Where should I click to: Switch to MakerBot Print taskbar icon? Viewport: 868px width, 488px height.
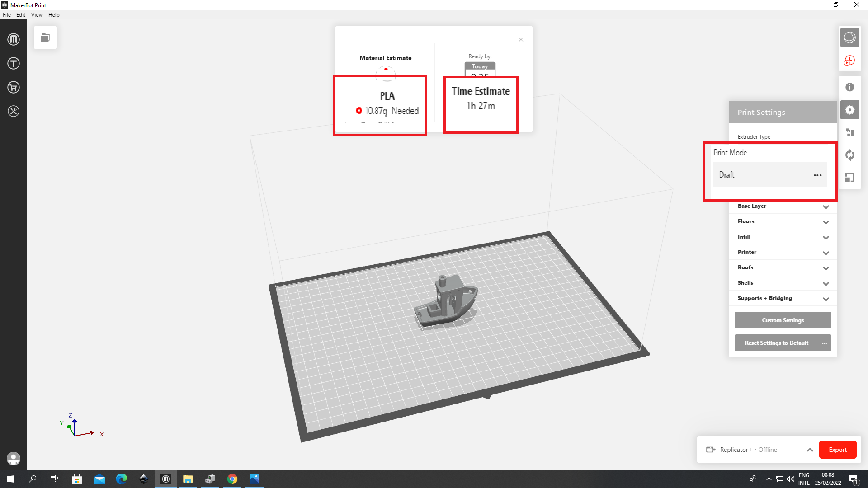click(x=166, y=479)
